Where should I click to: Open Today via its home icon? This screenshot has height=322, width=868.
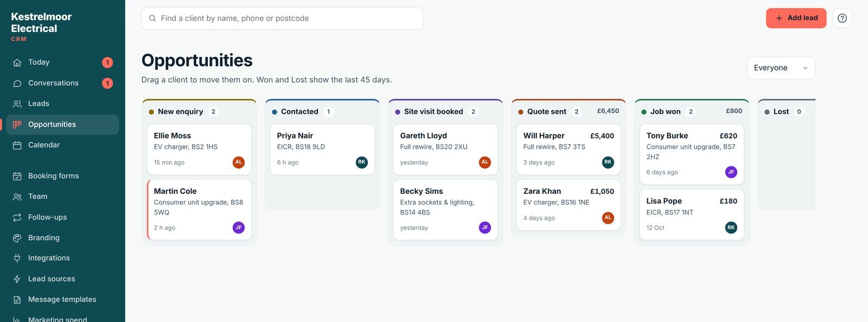tap(17, 62)
